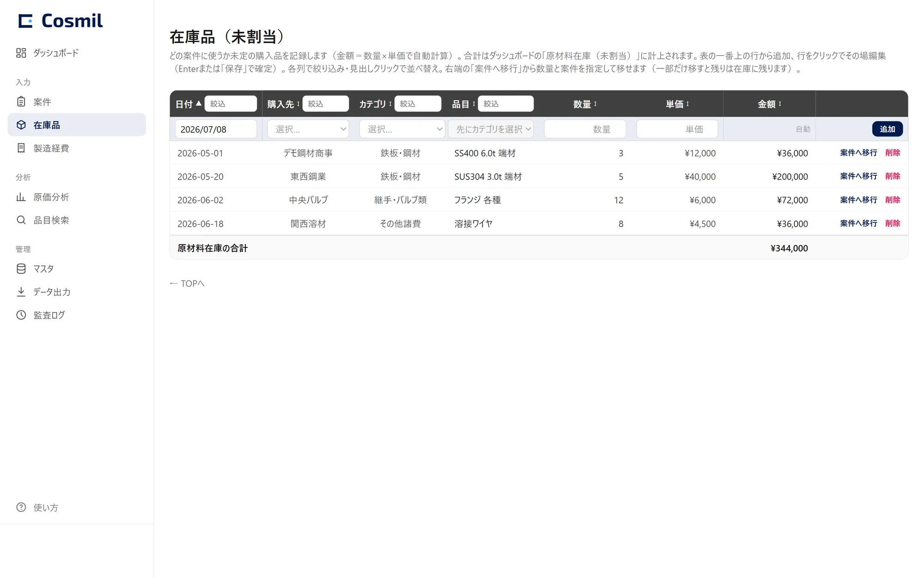Click the 原価分析 bar chart icon
924x578 pixels.
pyautogui.click(x=21, y=197)
